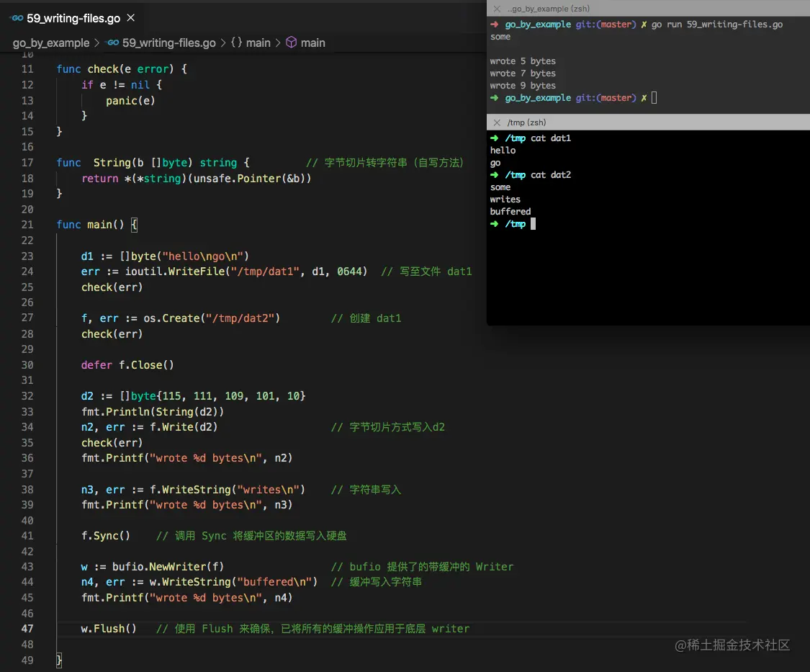Close the 59_writing-files.go editor tab

click(x=131, y=18)
